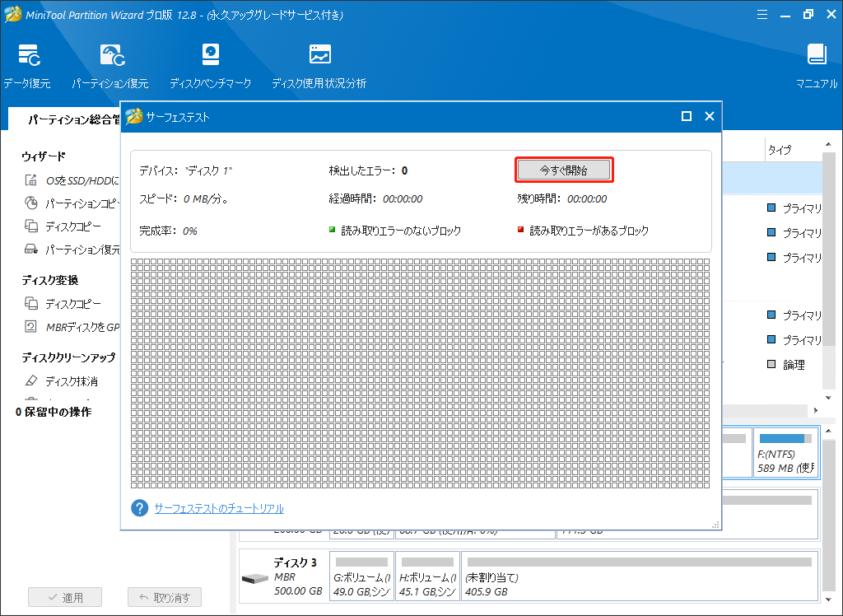Click the 論理 type row
The height and width of the screenshot is (616, 843).
point(786,364)
